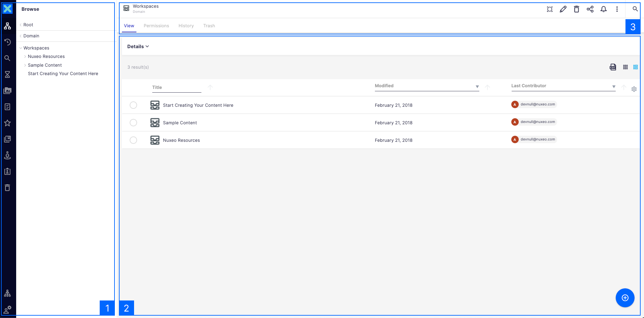Click the edit pencil icon
The width and height of the screenshot is (644, 318).
pyautogui.click(x=563, y=9)
